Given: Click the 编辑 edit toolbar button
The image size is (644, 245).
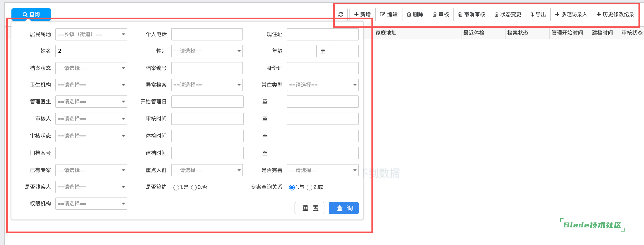Looking at the screenshot, I should coord(389,15).
